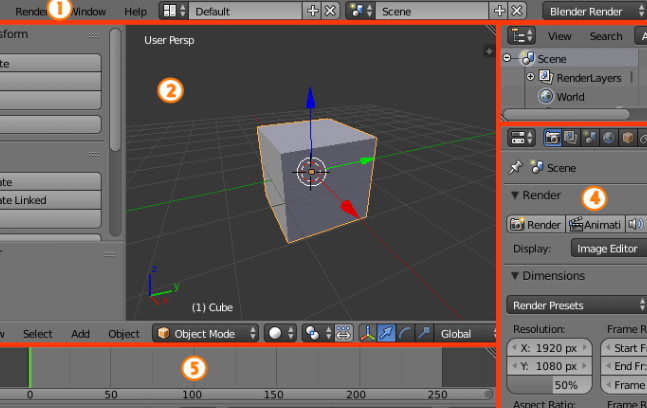Open the Properties editor type selector
Viewport: 647px width, 408px height.
521,138
